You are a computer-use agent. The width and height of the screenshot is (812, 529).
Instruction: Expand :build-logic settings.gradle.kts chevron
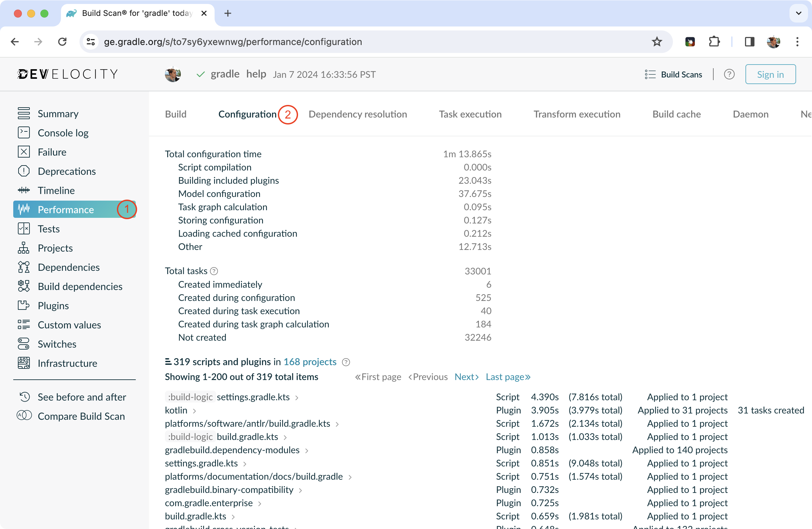(297, 398)
